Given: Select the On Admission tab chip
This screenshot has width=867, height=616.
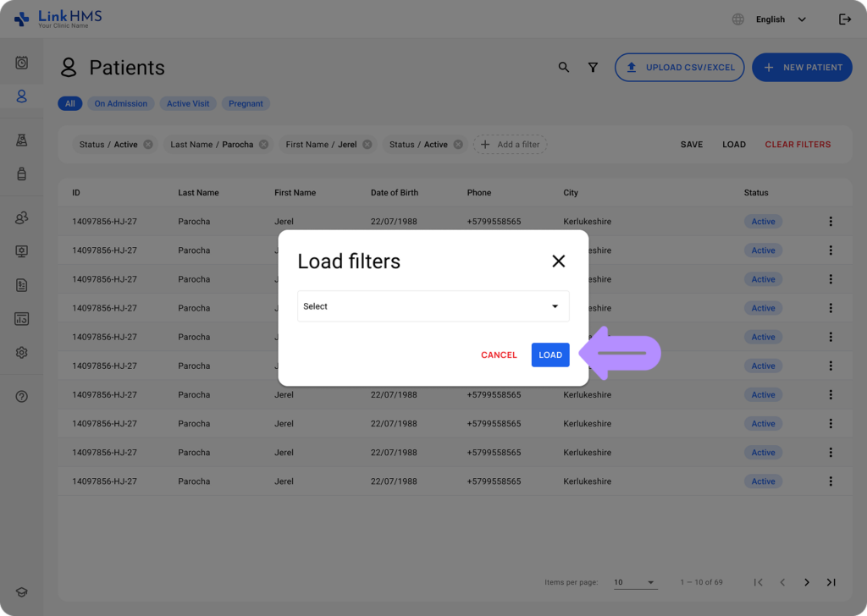Looking at the screenshot, I should [x=120, y=103].
